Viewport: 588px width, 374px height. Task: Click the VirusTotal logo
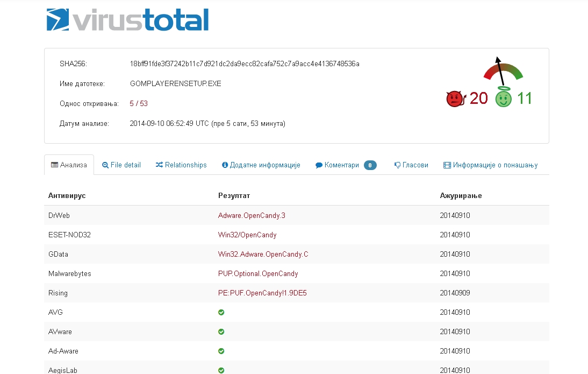click(127, 19)
